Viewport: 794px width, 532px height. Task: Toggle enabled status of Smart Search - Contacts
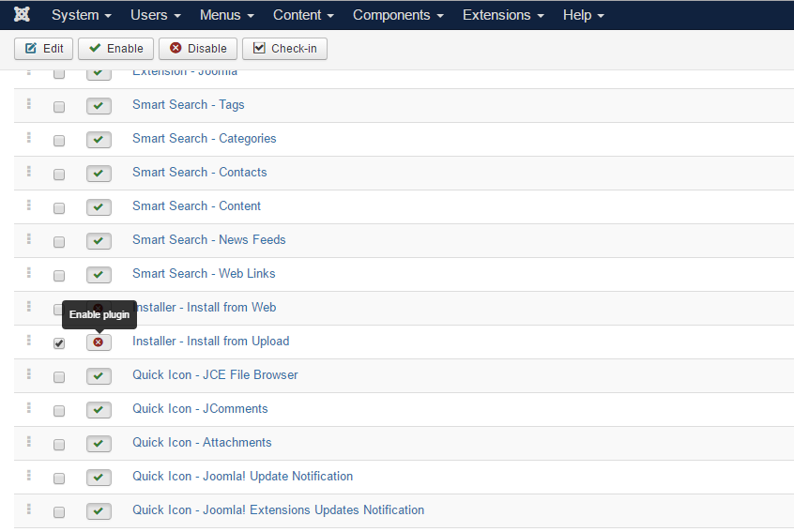(99, 174)
